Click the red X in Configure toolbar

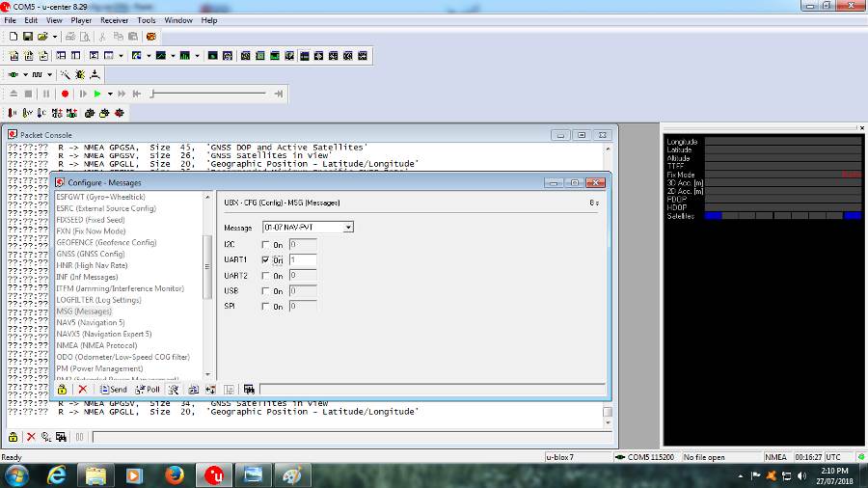(x=83, y=390)
